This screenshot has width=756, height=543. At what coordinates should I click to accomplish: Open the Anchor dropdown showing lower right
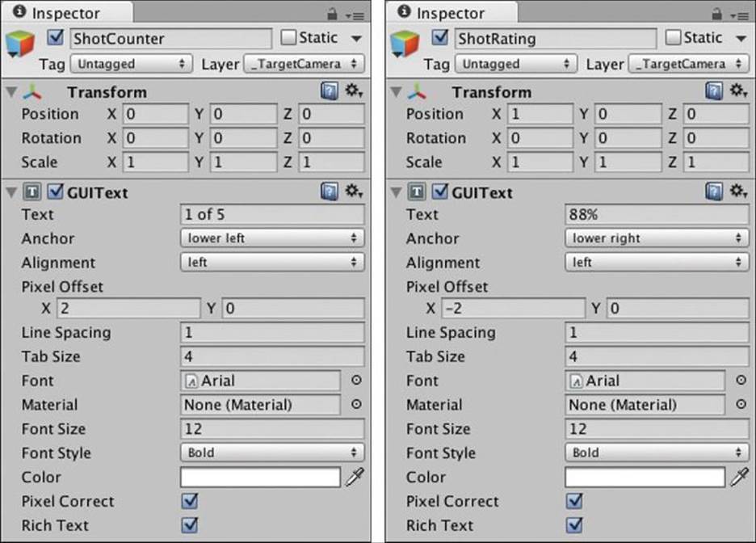[657, 238]
